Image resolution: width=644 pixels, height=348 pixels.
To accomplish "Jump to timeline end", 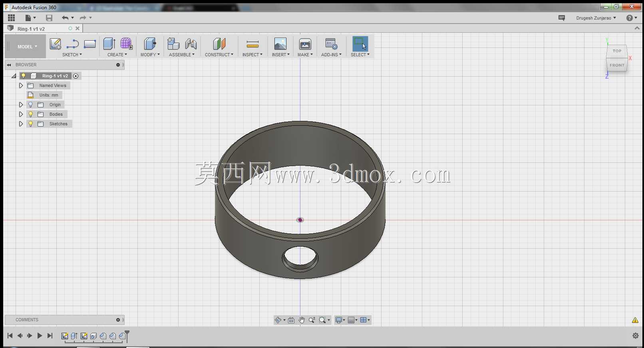I will 50,336.
